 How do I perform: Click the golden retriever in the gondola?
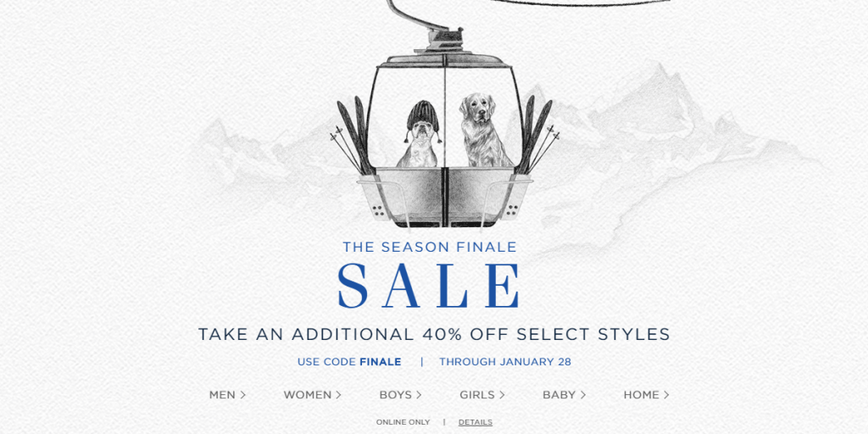pyautogui.click(x=481, y=130)
